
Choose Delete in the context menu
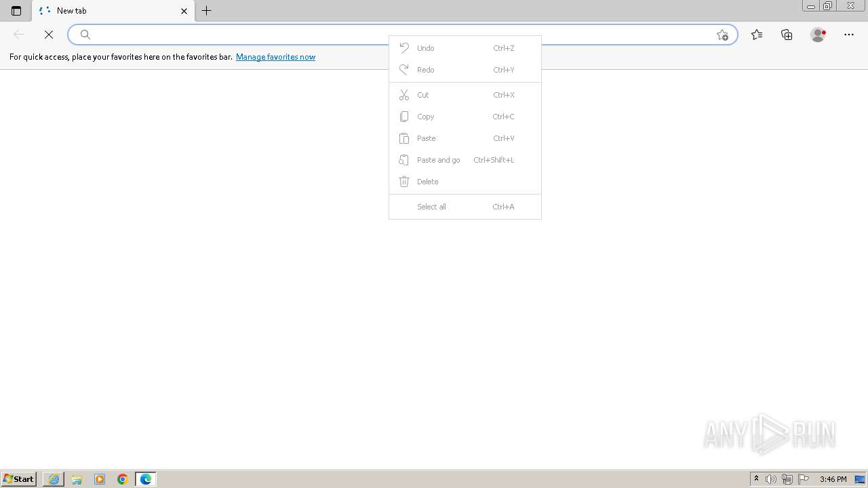pyautogui.click(x=465, y=182)
